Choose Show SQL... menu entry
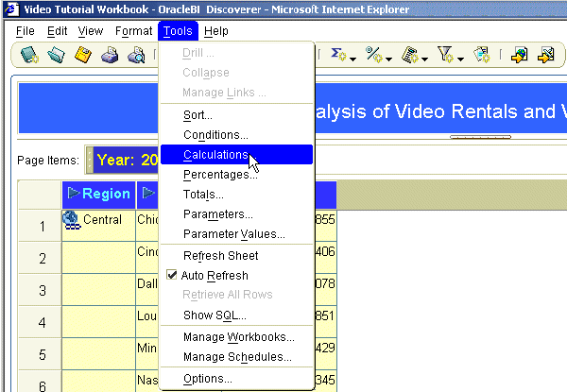 click(236, 315)
